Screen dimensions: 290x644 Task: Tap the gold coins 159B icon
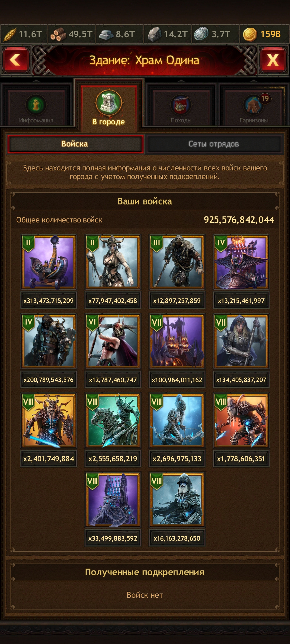point(249,34)
